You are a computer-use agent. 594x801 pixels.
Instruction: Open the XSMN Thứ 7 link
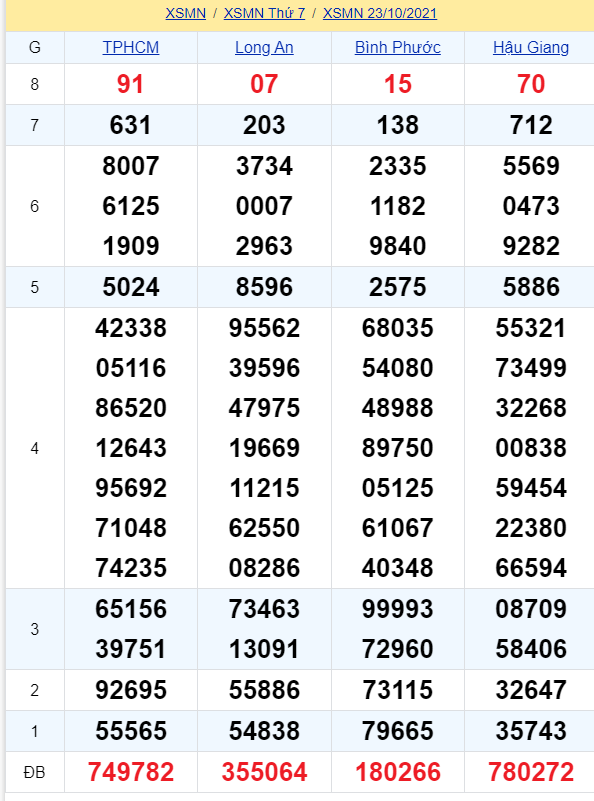(264, 13)
